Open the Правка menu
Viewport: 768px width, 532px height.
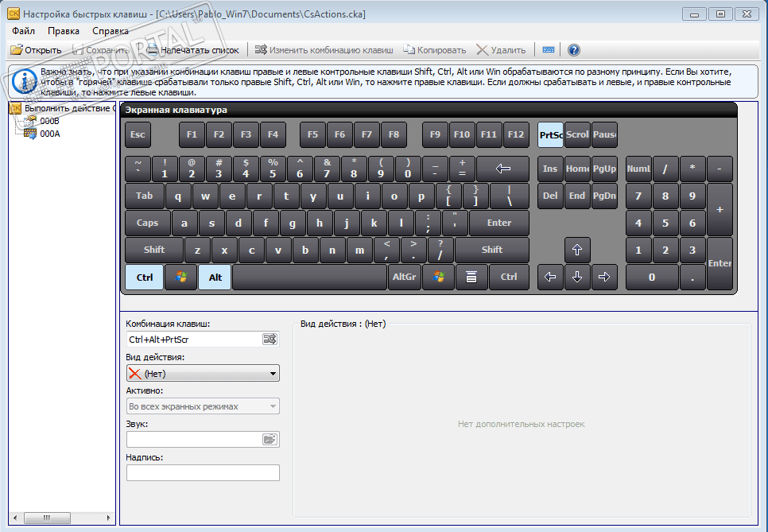click(x=64, y=31)
